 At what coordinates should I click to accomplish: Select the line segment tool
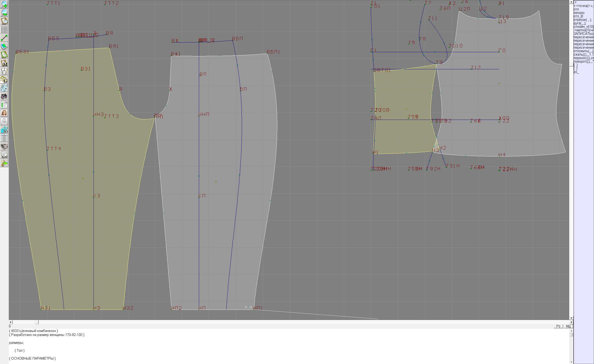pos(4,38)
